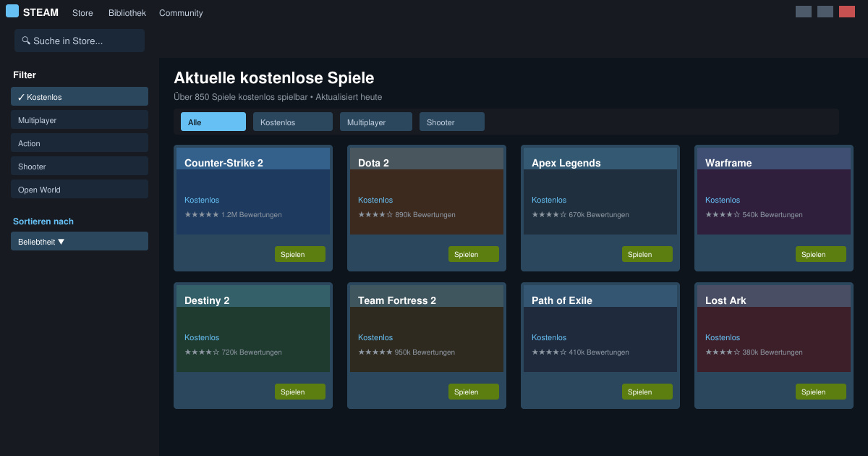
Task: Enable the Shooter sidebar filter
Action: 80,166
